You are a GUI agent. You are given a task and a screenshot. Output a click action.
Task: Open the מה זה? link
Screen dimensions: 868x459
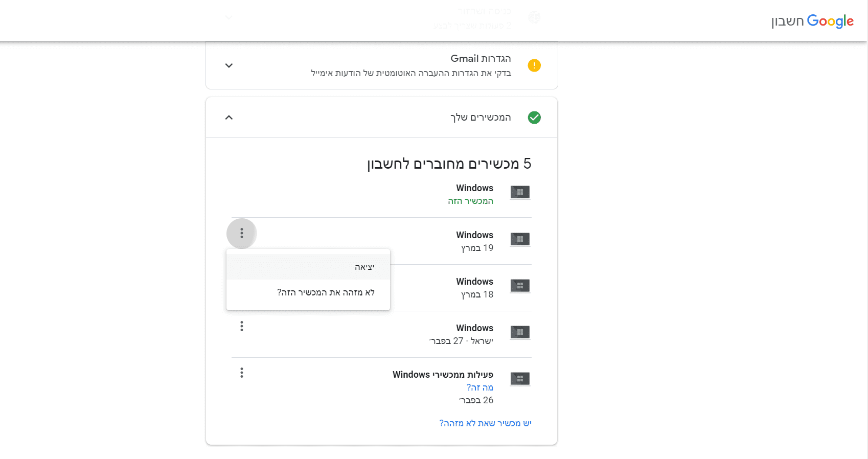coord(479,387)
